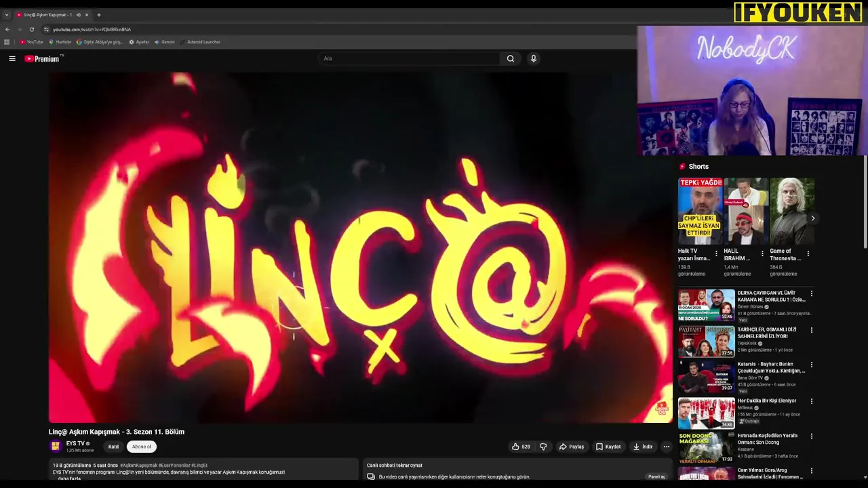The image size is (868, 488).
Task: Open the Dijital Atölye'ye giriş bookmark
Action: 100,42
